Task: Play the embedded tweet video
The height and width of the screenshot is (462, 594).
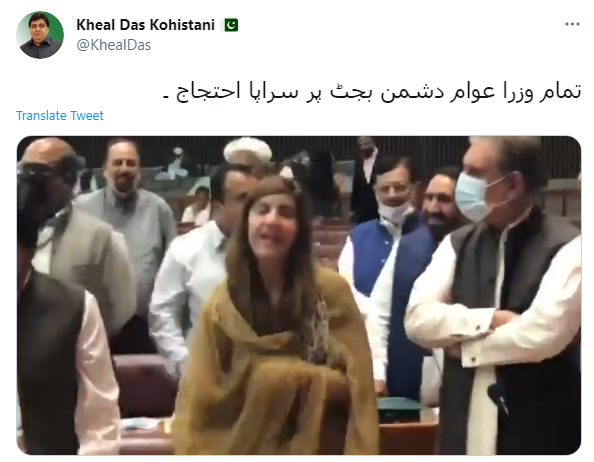Action: [299, 295]
